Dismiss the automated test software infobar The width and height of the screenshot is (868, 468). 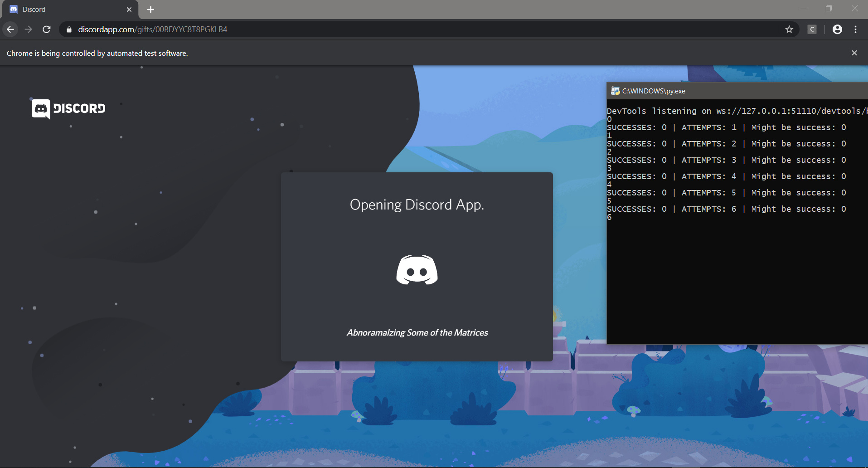point(854,53)
